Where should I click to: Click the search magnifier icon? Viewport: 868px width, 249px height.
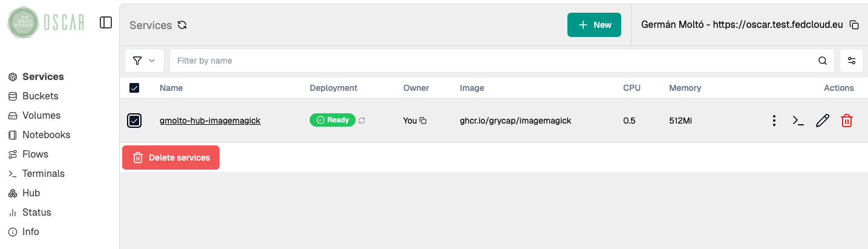click(x=822, y=61)
